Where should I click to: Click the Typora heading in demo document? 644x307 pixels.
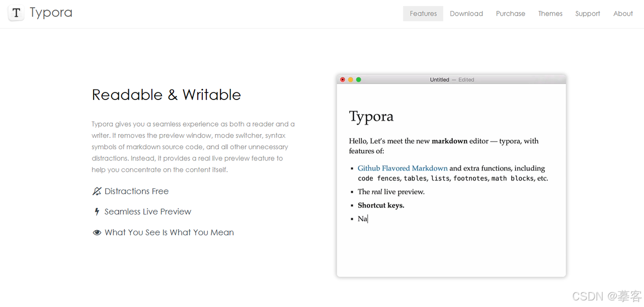point(371,117)
